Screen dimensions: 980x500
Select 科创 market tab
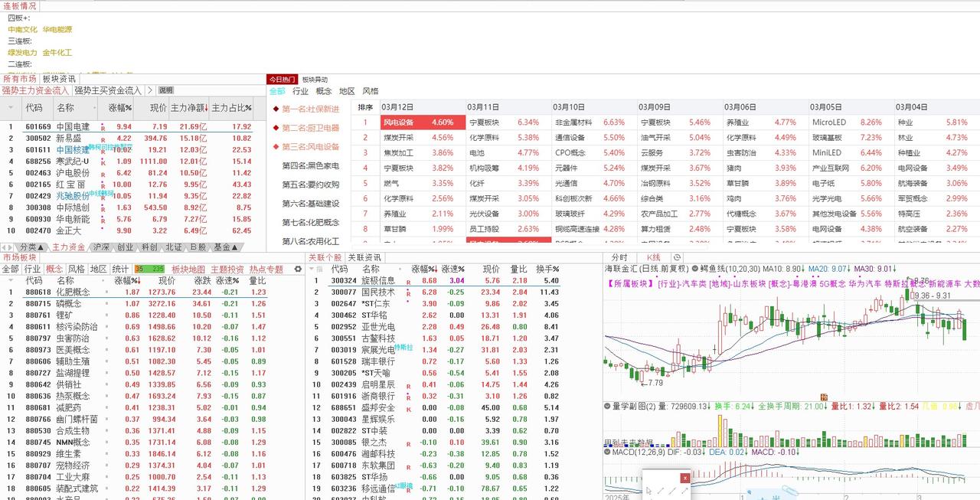pyautogui.click(x=149, y=247)
